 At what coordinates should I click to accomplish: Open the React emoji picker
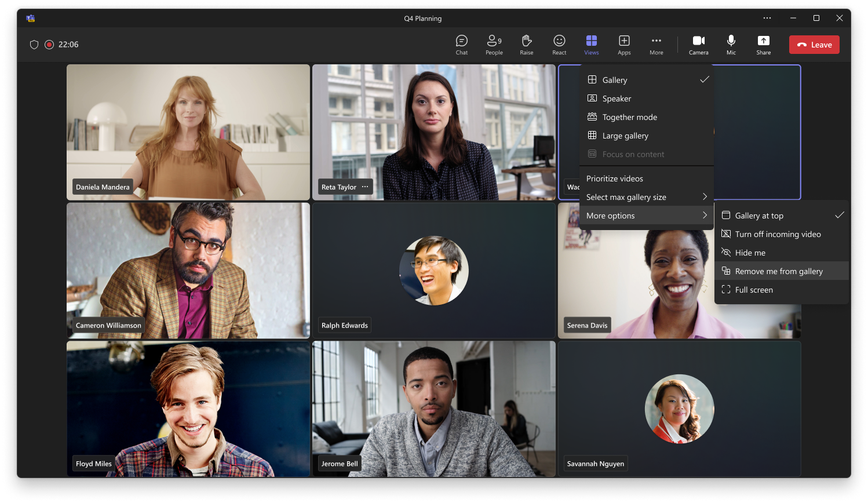559,44
